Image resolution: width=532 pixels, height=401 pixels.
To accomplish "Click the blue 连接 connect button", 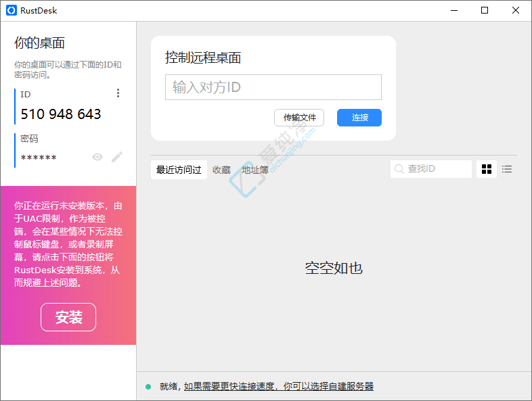I will (x=359, y=118).
